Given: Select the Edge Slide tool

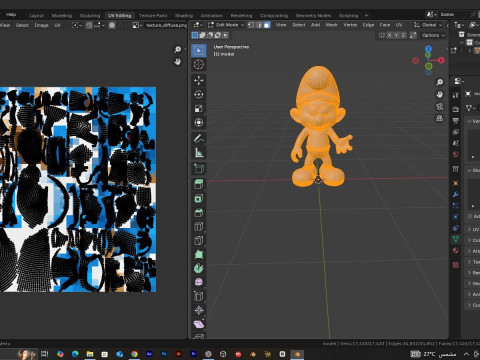Looking at the screenshot, I should (x=199, y=296).
